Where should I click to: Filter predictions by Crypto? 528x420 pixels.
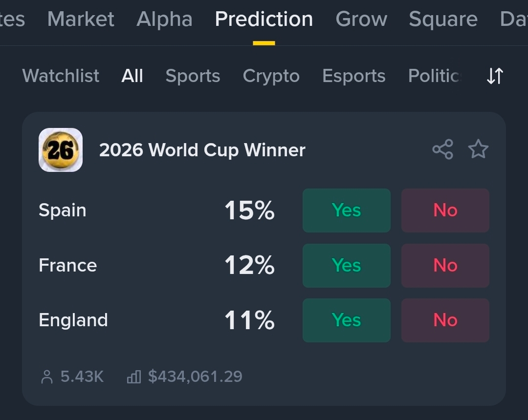[271, 76]
